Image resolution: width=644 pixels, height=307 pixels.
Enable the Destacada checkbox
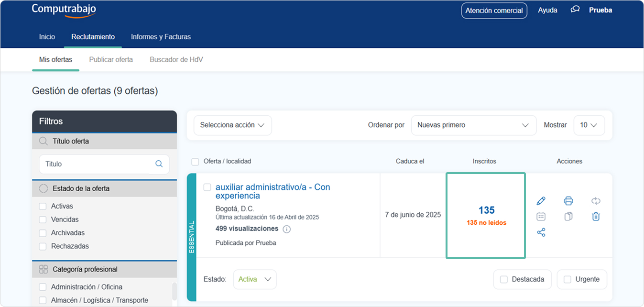[x=503, y=279]
